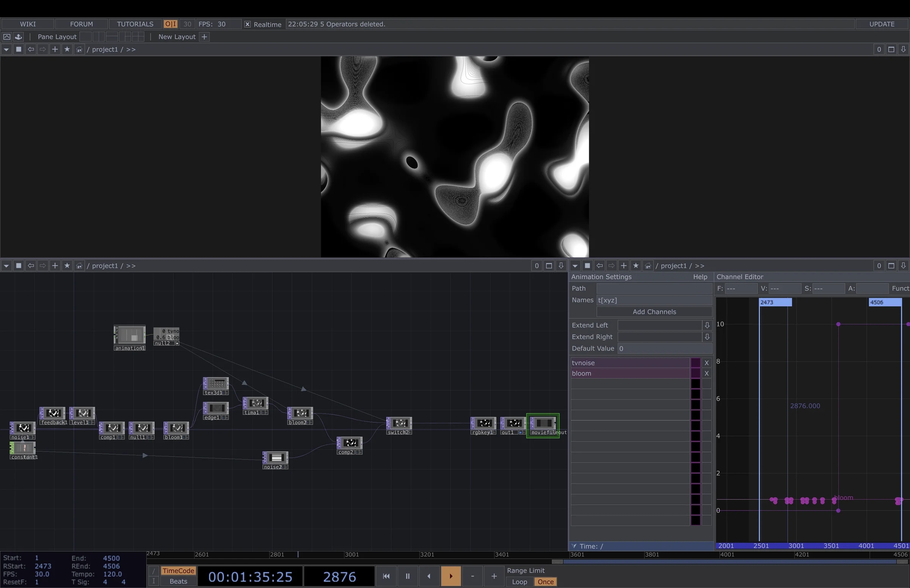Click home icon in network pane
Image resolution: width=910 pixels, height=588 pixels.
click(x=79, y=266)
